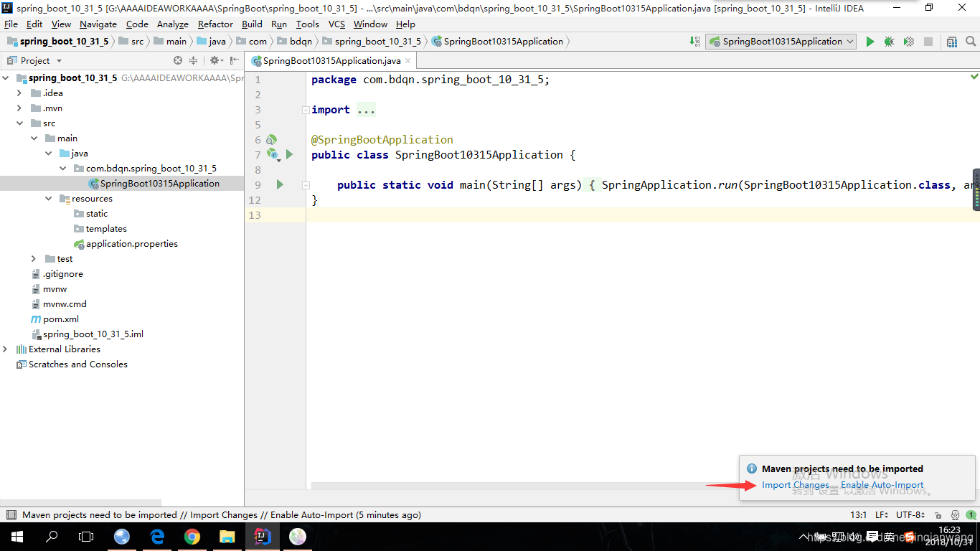Select pom.xml in project tree
The image size is (980, 551).
point(61,319)
